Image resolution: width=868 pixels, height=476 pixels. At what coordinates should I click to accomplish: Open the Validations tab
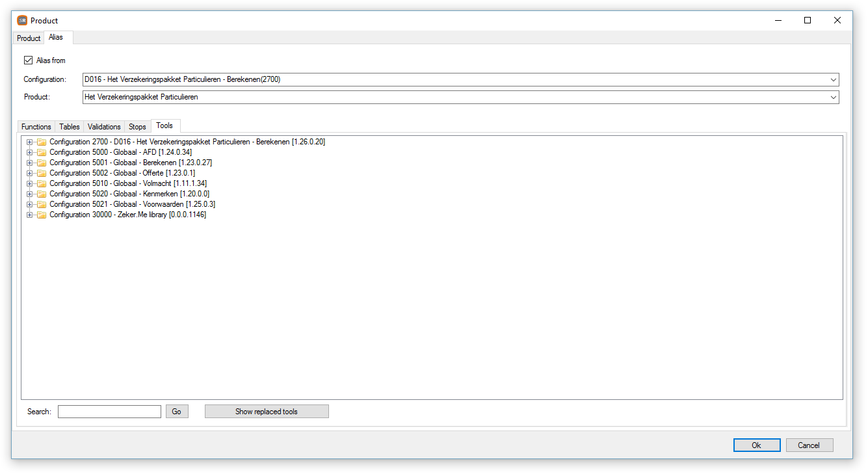[104, 127]
